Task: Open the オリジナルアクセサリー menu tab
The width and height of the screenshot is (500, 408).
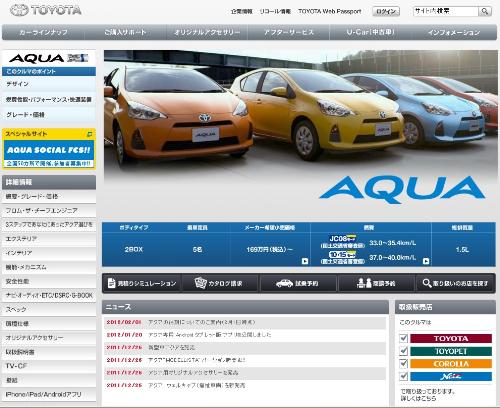Action: point(207,32)
